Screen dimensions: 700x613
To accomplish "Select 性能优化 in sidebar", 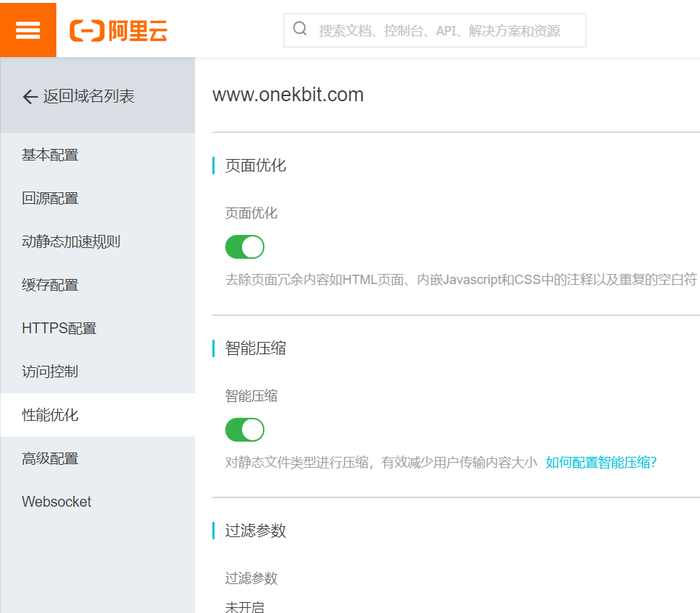I will coord(50,415).
